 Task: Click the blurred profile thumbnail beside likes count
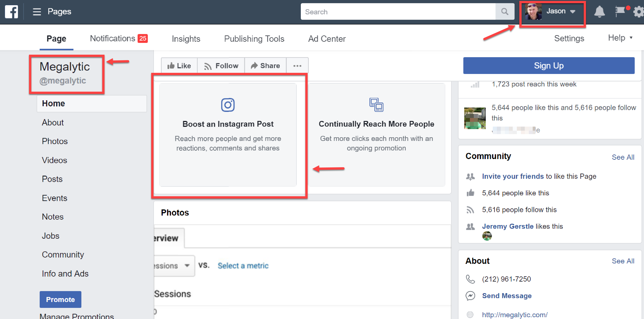(475, 118)
